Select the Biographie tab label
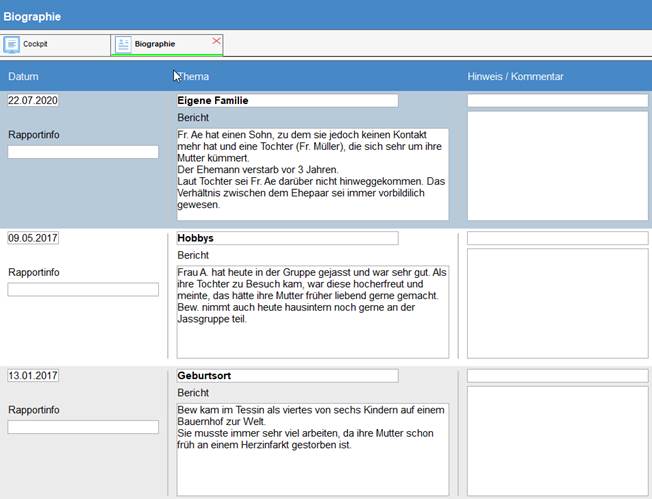 point(155,45)
